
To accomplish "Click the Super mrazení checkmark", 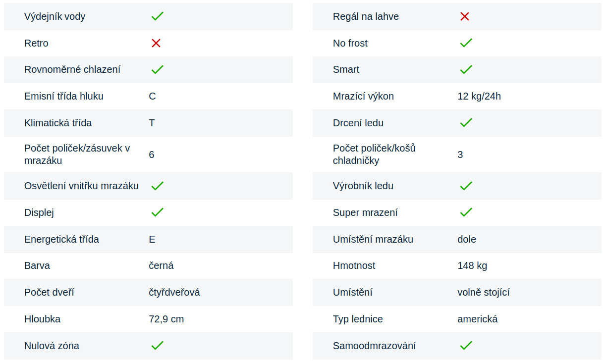I will (466, 212).
